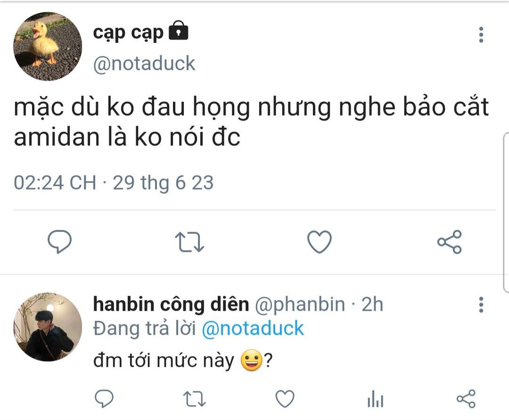Open three-dot menu on hanbin's reply
509x420 pixels.
481,305
